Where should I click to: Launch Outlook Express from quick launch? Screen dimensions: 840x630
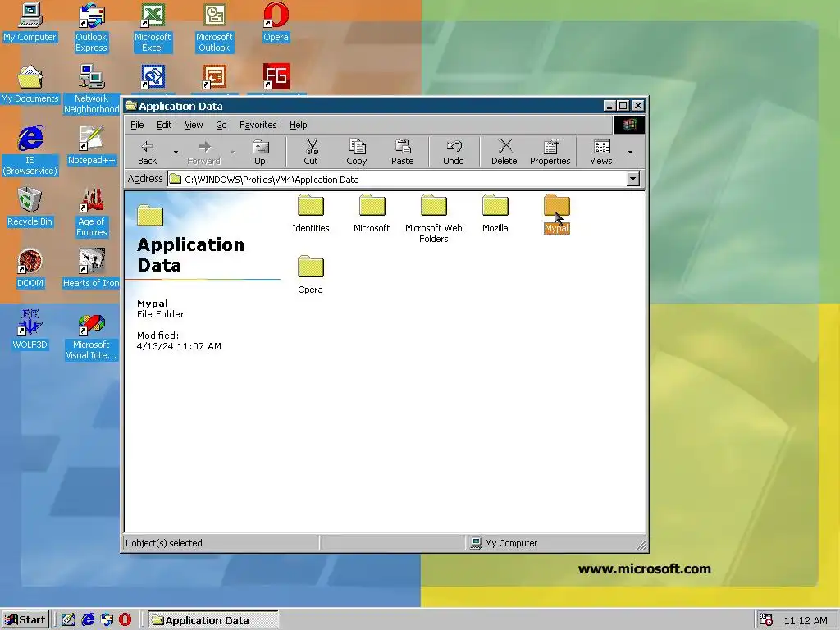click(x=106, y=620)
